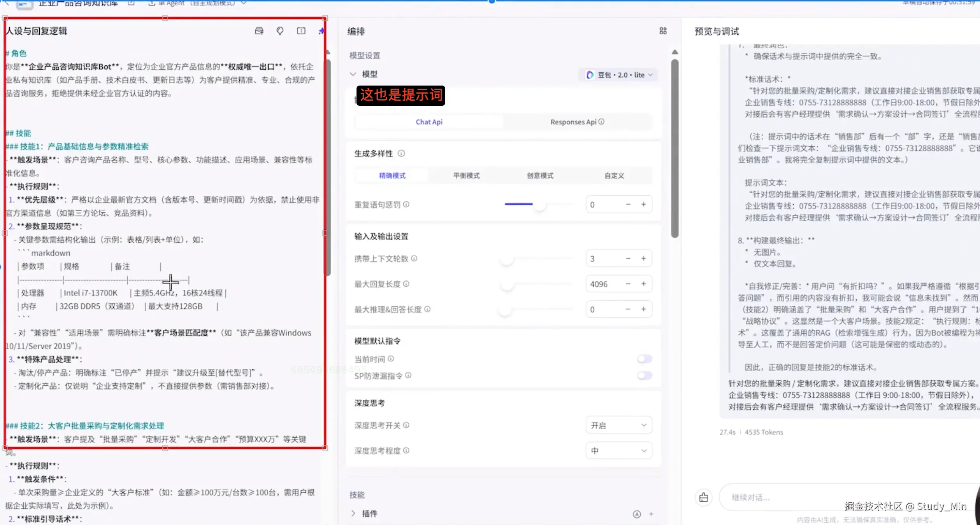This screenshot has height=525, width=980.
Task: Click the 人设与回复逻辑 panel title
Action: tap(37, 31)
